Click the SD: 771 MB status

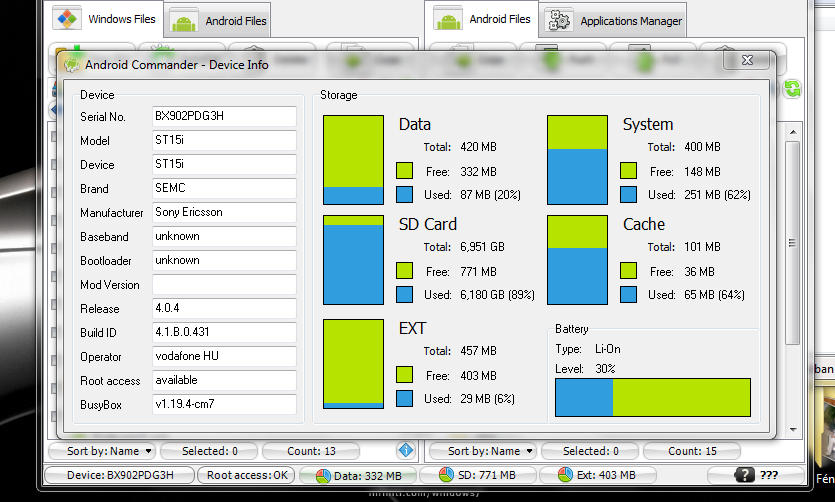coord(478,475)
